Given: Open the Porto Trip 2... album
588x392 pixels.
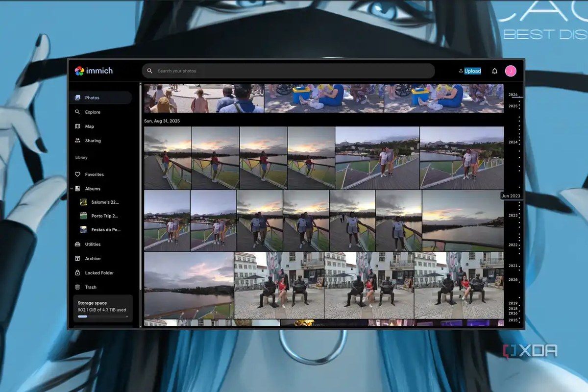Looking at the screenshot, I should tap(100, 216).
